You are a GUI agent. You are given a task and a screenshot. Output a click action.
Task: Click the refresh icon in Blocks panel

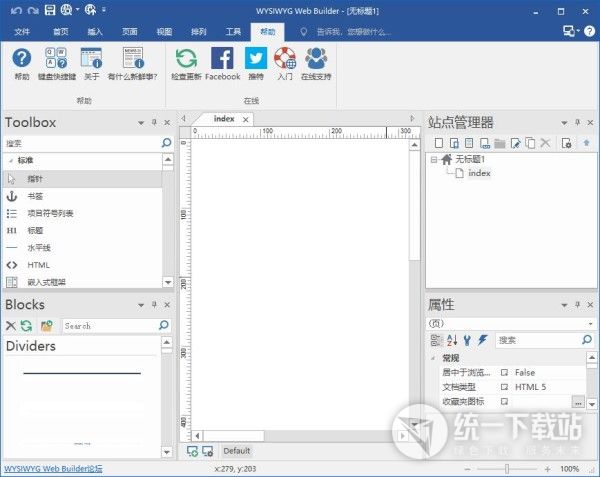tap(27, 326)
